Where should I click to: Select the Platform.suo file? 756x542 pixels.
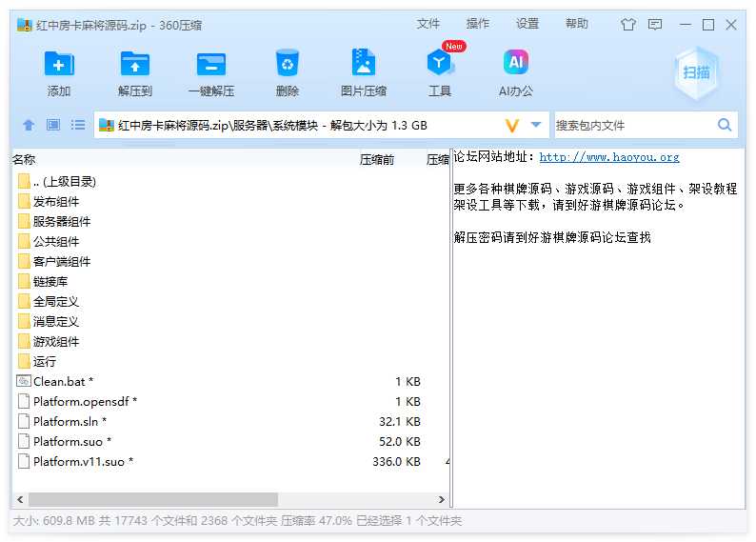click(x=230, y=442)
